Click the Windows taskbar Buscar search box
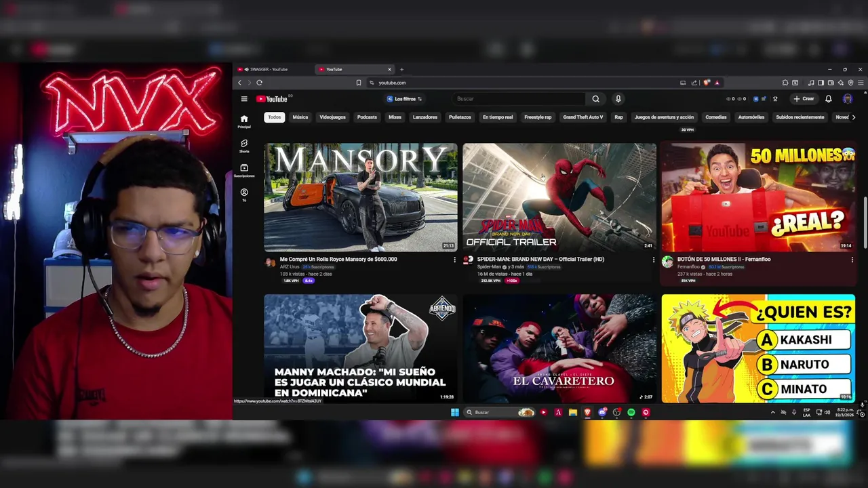The width and height of the screenshot is (868, 488). [500, 412]
